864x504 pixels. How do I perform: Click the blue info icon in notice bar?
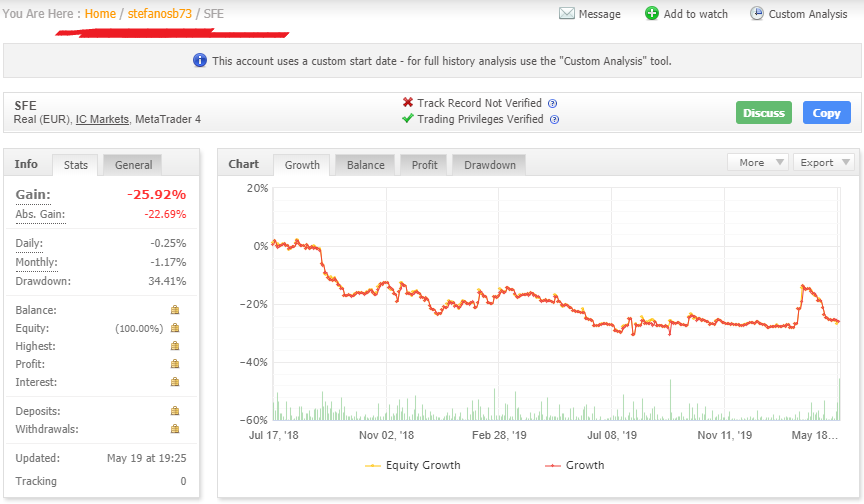tap(200, 61)
